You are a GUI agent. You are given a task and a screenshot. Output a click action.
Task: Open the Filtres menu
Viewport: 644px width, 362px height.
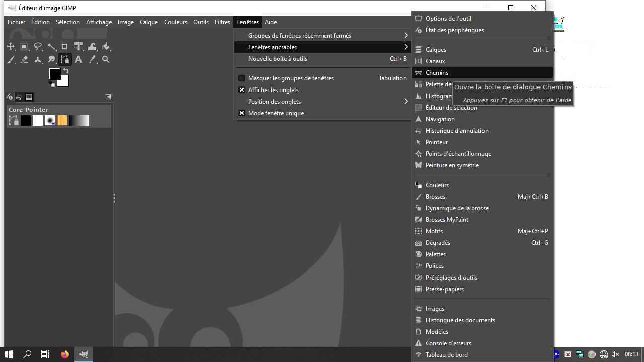coord(222,22)
